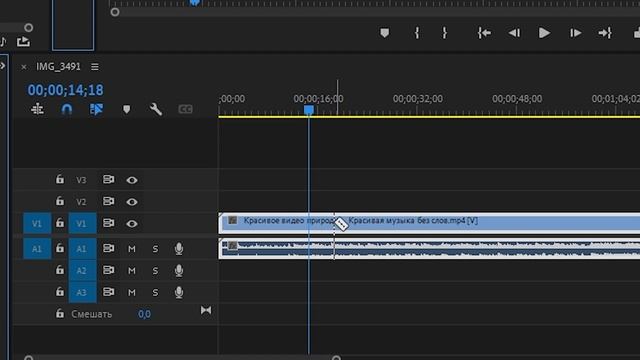
Task: Toggle V2 track output eye
Action: (131, 202)
